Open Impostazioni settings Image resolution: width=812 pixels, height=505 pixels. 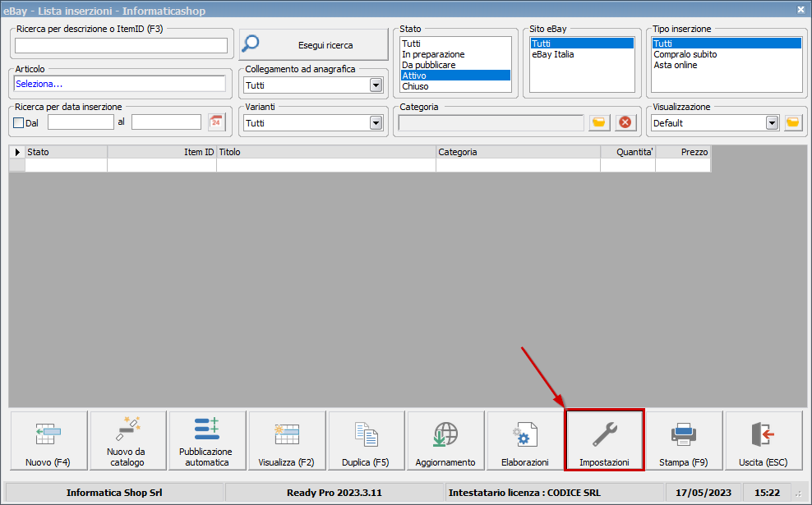[x=604, y=441]
